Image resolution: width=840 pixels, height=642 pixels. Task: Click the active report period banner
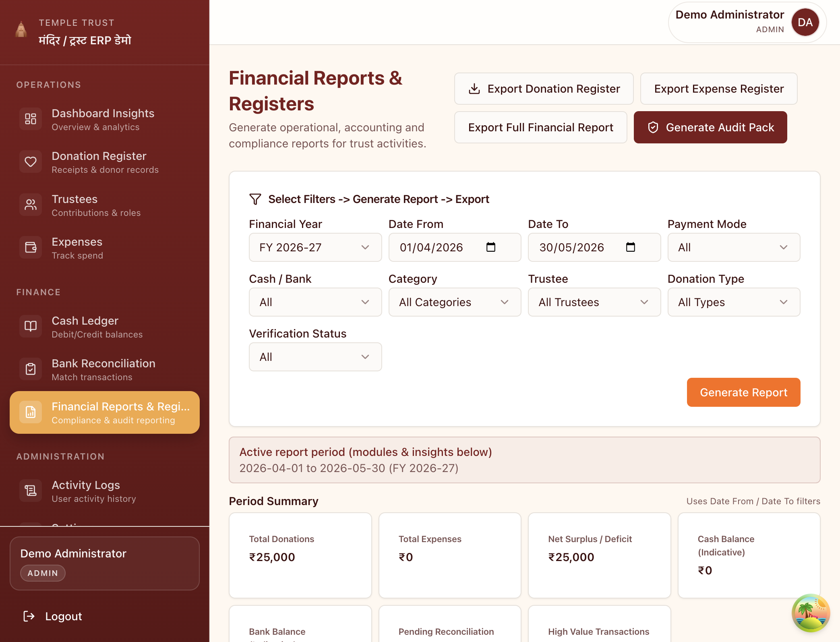[x=524, y=460]
